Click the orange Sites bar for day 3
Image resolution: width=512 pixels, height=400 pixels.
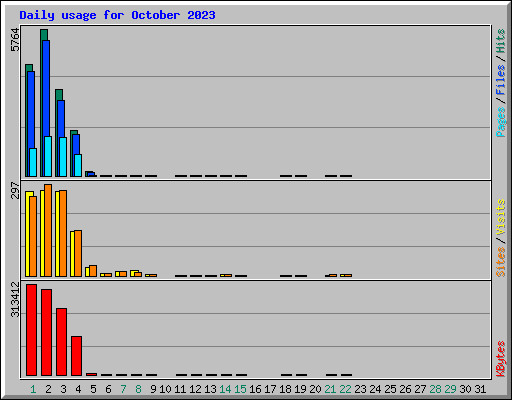pos(63,233)
